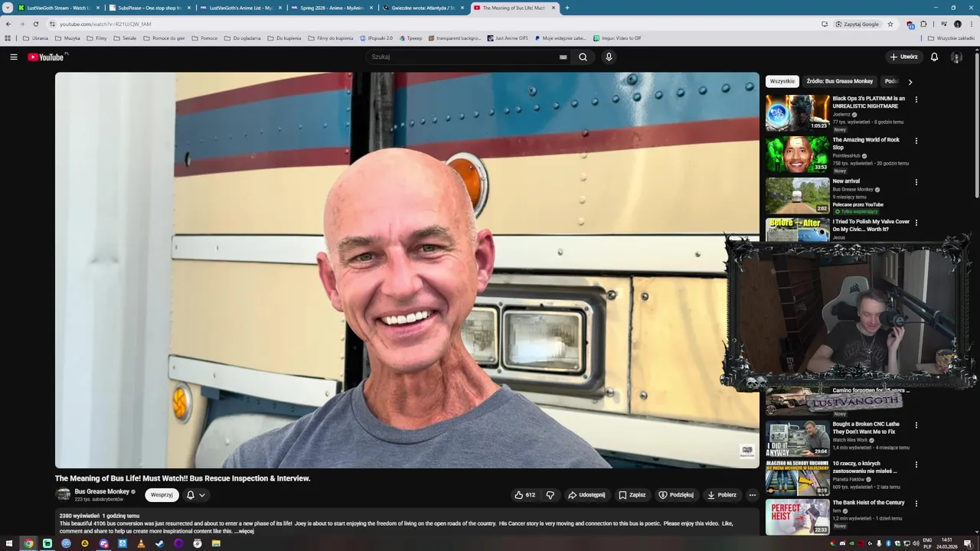
Task: Bookmark this page with star icon
Action: pyautogui.click(x=890, y=24)
